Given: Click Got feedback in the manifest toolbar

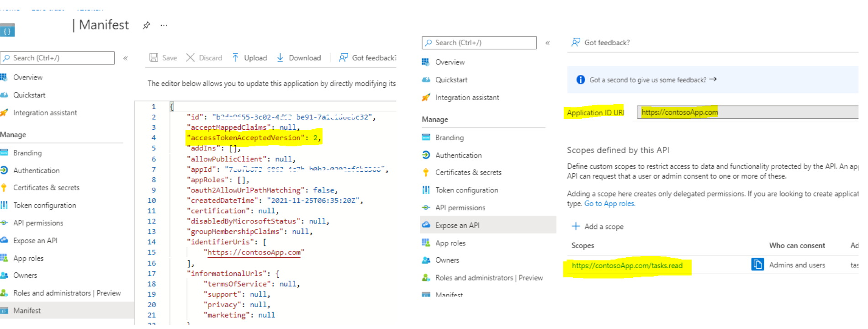Looking at the screenshot, I should click(x=367, y=58).
